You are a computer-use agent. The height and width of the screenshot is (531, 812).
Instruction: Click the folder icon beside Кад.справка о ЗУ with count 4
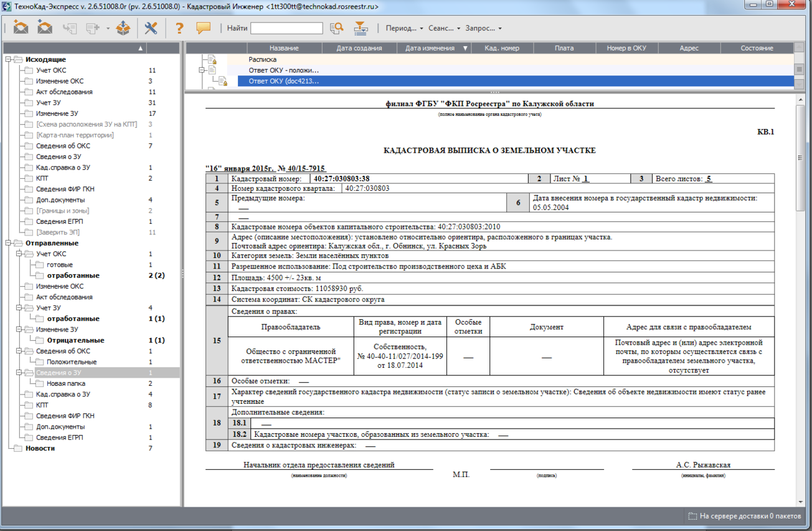tap(29, 395)
